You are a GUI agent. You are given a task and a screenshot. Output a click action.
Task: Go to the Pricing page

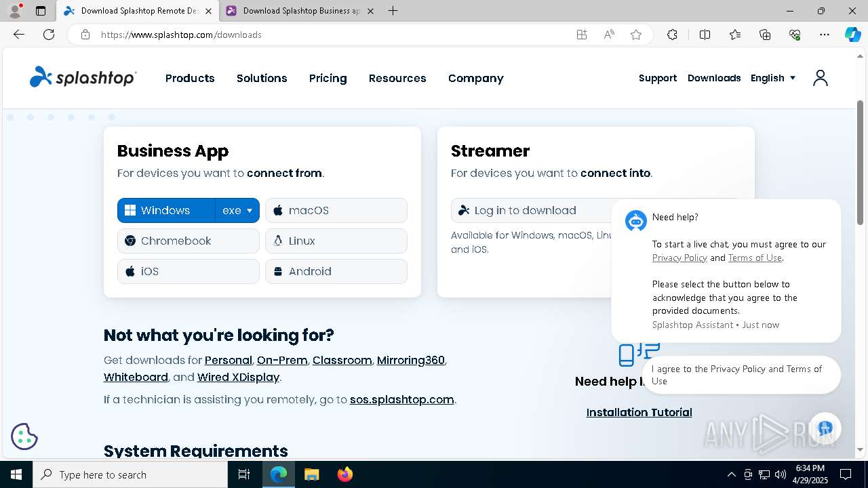click(328, 78)
